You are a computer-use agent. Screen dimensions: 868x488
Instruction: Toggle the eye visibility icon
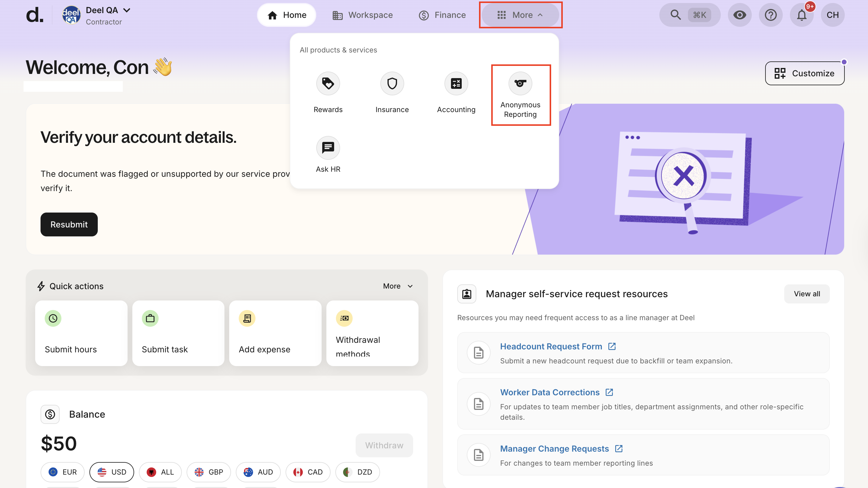click(x=739, y=15)
